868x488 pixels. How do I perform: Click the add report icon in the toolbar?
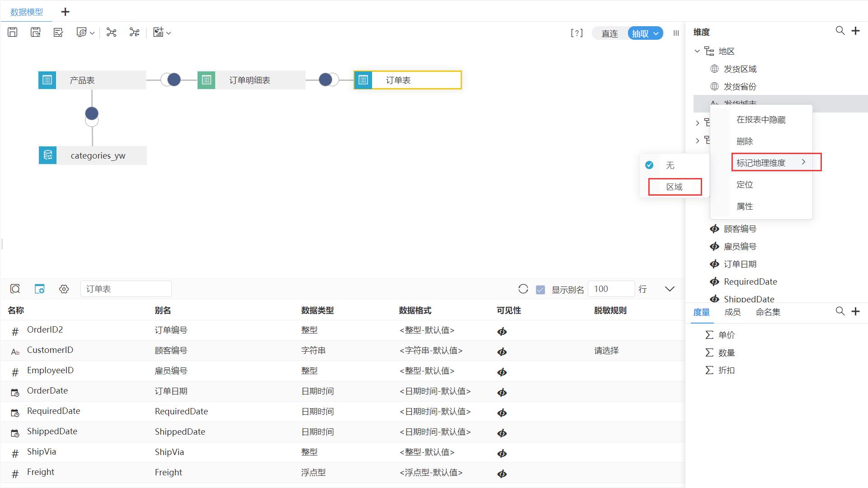coord(158,33)
